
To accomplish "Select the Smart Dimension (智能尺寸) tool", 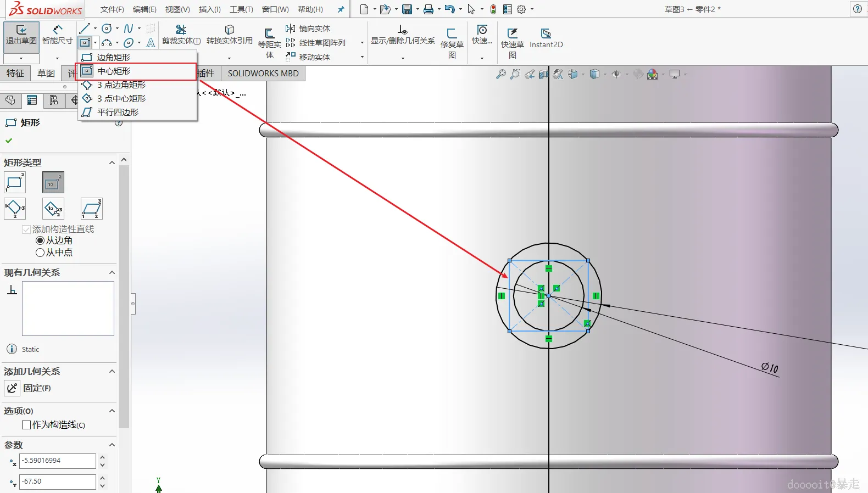I will coord(57,35).
